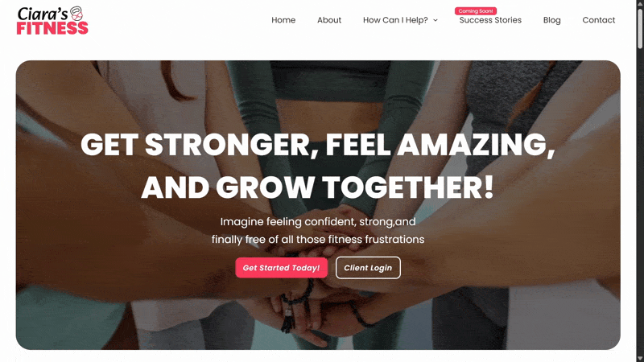
Task: Click the Ciara's Fitness logo
Action: pos(52,21)
